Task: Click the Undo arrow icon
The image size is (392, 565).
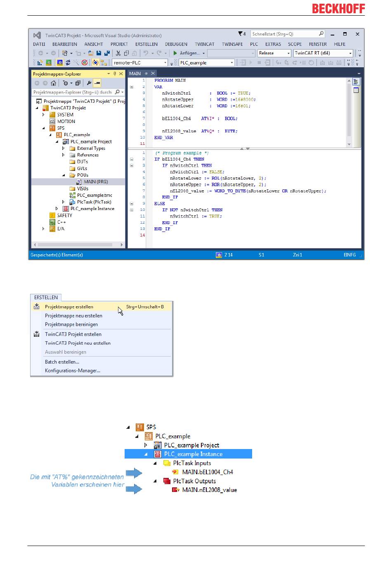Action: pyautogui.click(x=146, y=53)
